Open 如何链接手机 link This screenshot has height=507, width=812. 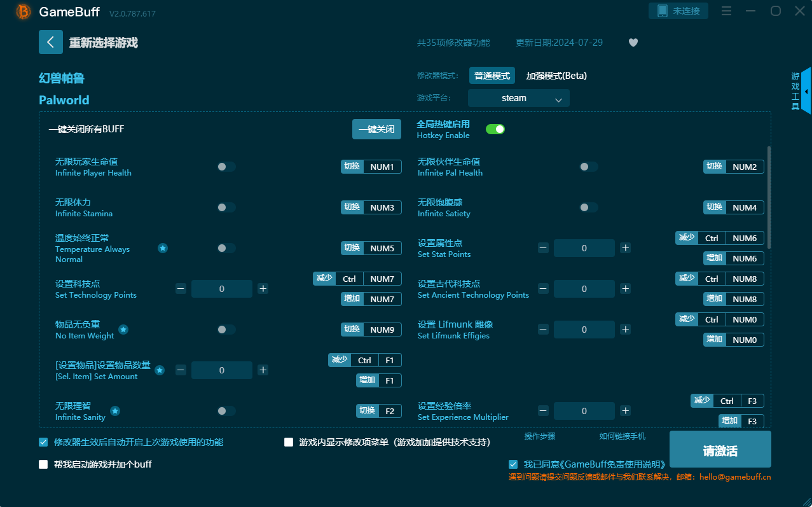pyautogui.click(x=623, y=436)
